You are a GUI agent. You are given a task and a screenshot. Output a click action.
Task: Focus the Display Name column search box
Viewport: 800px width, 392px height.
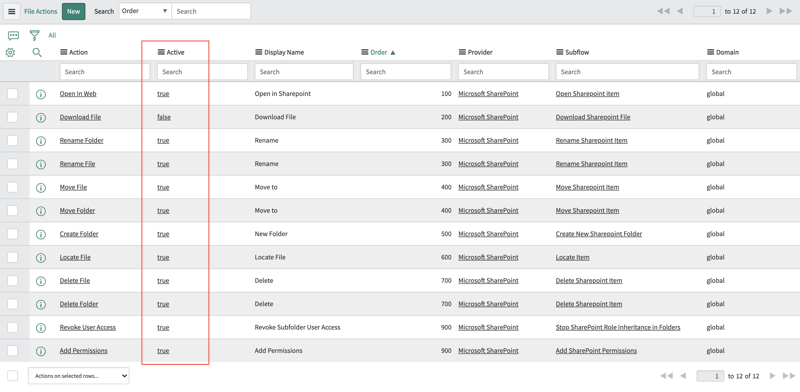[304, 71]
